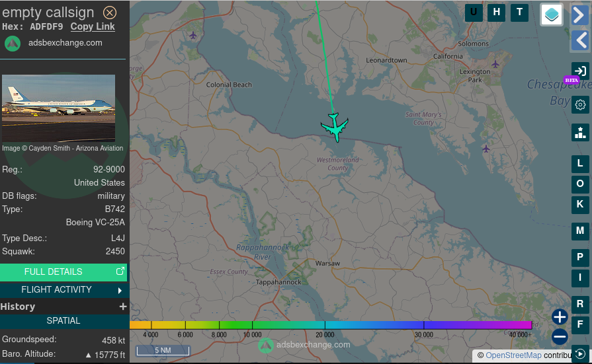Toggle the L labels button

click(580, 163)
